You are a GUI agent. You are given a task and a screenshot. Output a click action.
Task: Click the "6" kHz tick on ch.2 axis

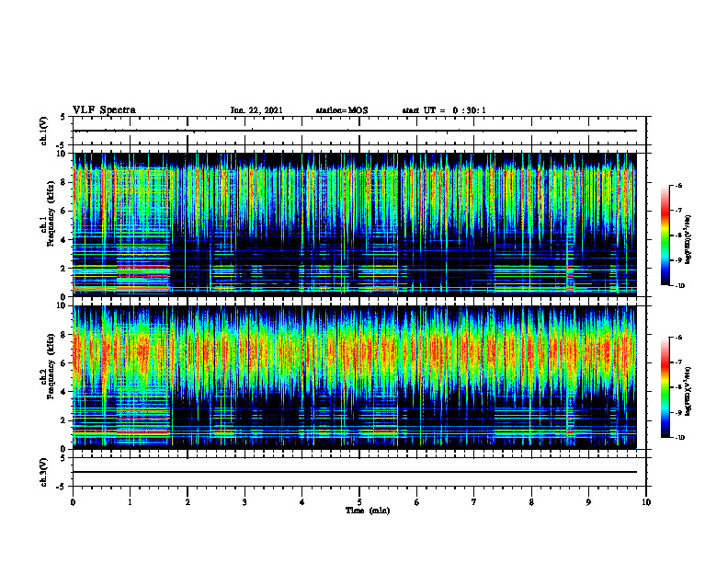[64, 363]
